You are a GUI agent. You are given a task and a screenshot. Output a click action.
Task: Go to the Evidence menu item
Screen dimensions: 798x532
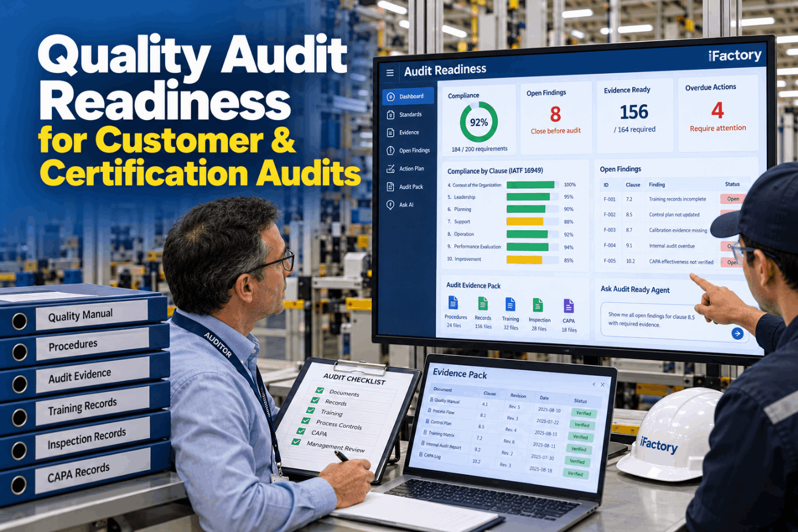pyautogui.click(x=408, y=133)
